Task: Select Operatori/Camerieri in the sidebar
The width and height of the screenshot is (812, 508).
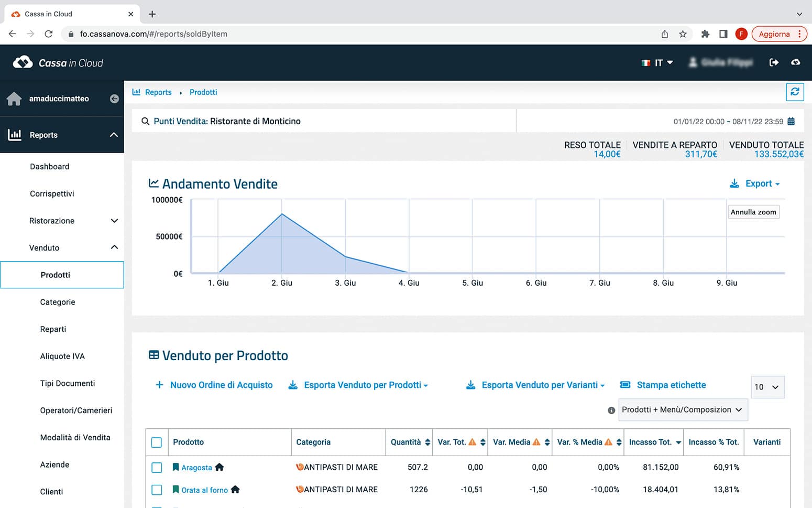Action: coord(76,410)
